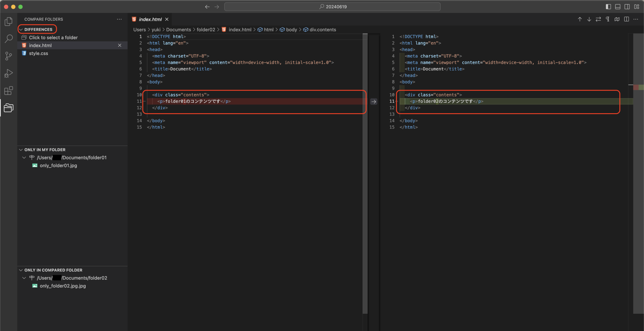The width and height of the screenshot is (644, 331).
Task: Open the Extensions view
Action: [x=8, y=91]
